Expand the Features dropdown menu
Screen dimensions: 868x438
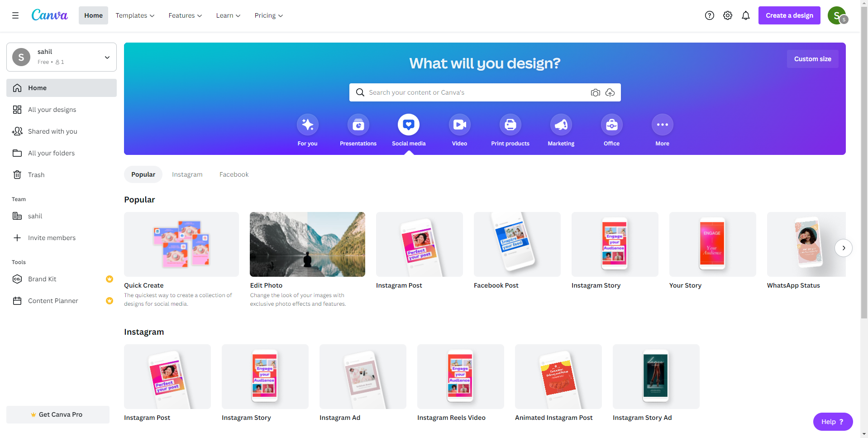185,15
